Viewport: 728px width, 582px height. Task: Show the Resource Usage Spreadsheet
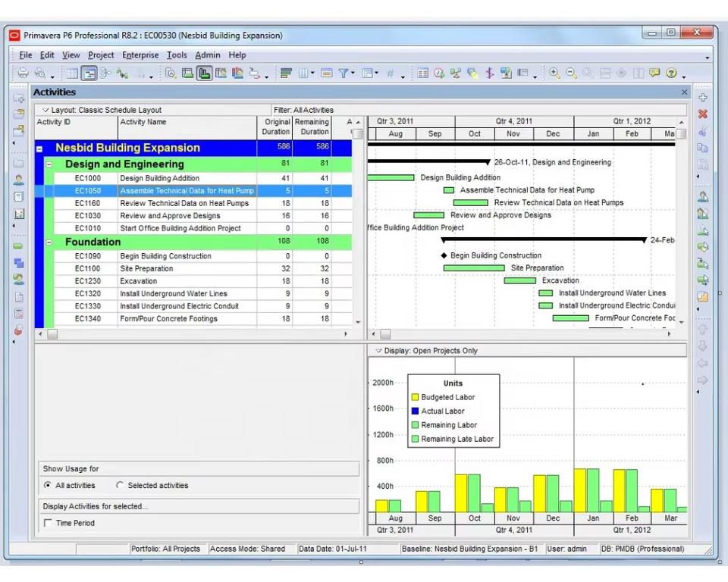(x=221, y=73)
